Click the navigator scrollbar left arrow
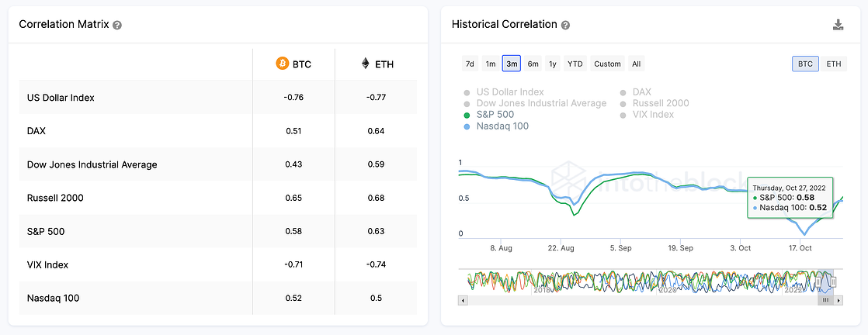 pyautogui.click(x=464, y=300)
